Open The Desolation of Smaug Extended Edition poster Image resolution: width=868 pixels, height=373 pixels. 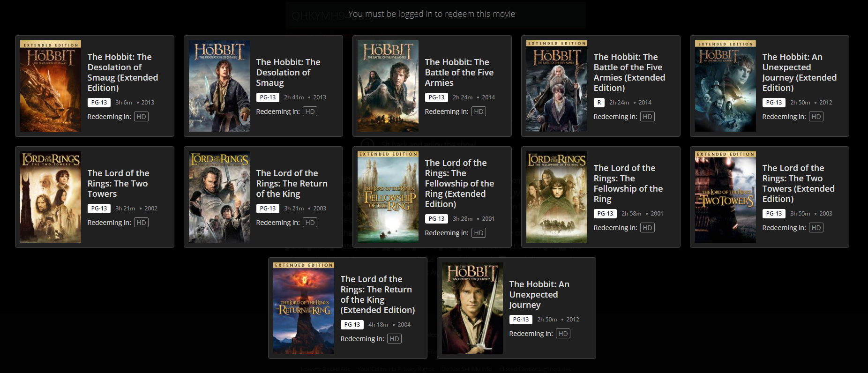click(x=51, y=86)
